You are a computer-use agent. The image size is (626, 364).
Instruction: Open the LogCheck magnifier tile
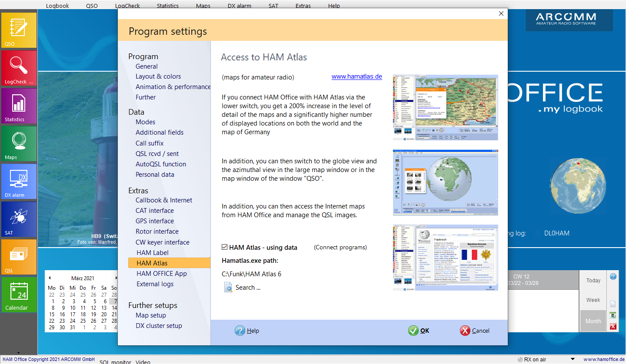pyautogui.click(x=19, y=68)
